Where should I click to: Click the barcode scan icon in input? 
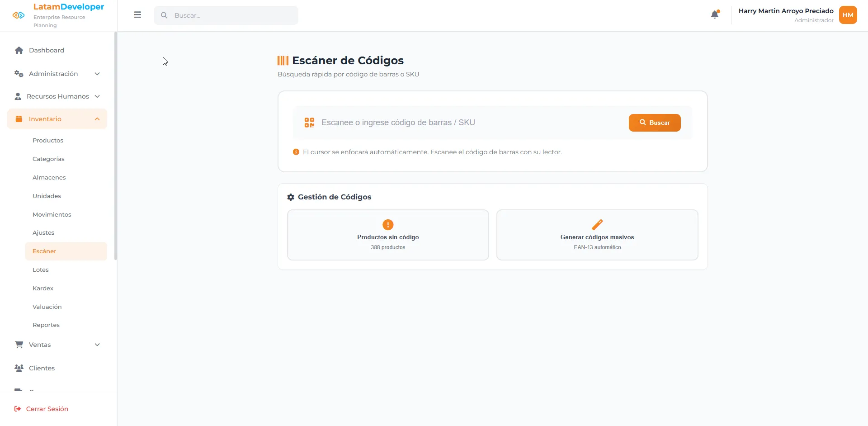tap(309, 123)
